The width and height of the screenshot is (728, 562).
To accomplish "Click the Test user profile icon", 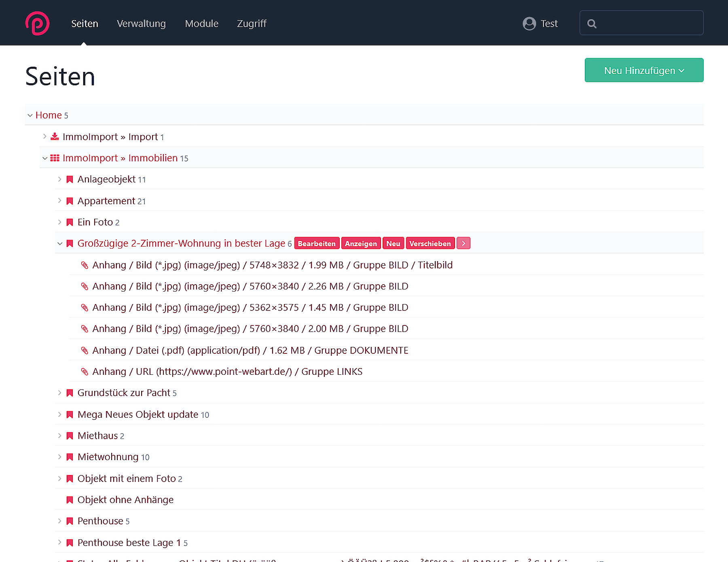I will tap(529, 23).
